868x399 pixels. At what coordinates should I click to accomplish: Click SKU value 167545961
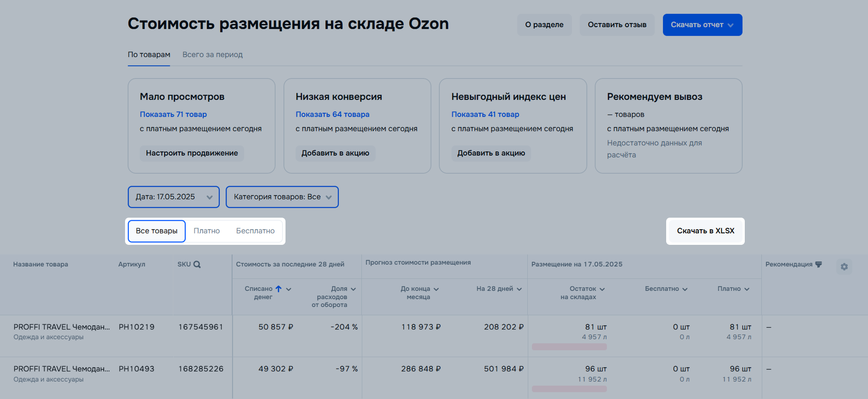tap(201, 327)
